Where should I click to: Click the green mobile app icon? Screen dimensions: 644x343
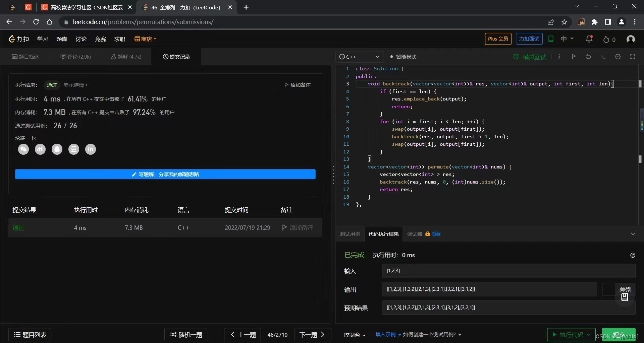coord(551,39)
